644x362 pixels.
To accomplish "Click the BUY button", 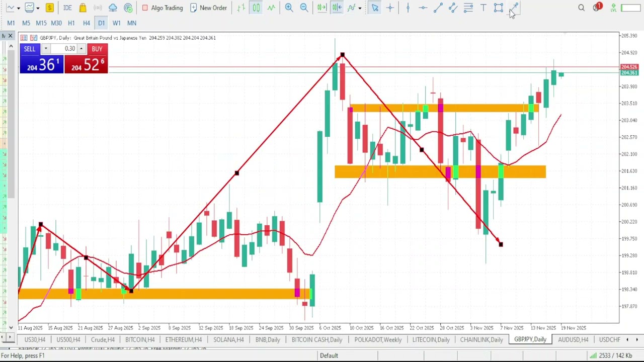I will 97,49.
